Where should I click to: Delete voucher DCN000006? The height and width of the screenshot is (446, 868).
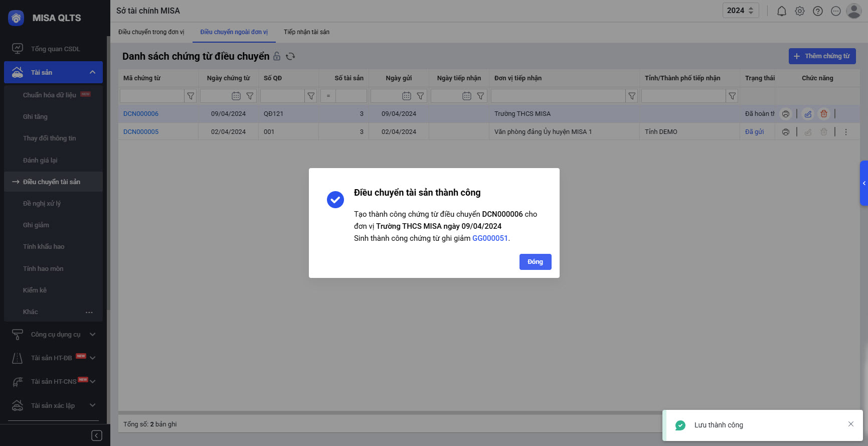(x=824, y=114)
